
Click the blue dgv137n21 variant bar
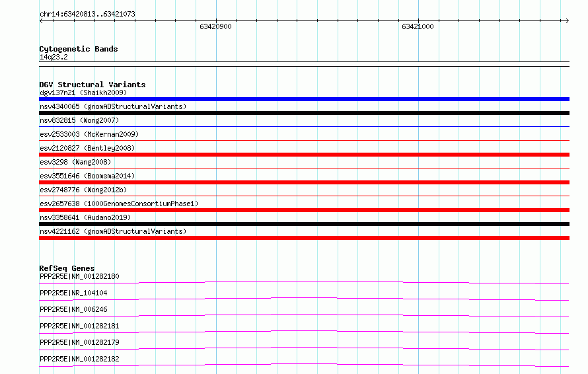click(304, 99)
